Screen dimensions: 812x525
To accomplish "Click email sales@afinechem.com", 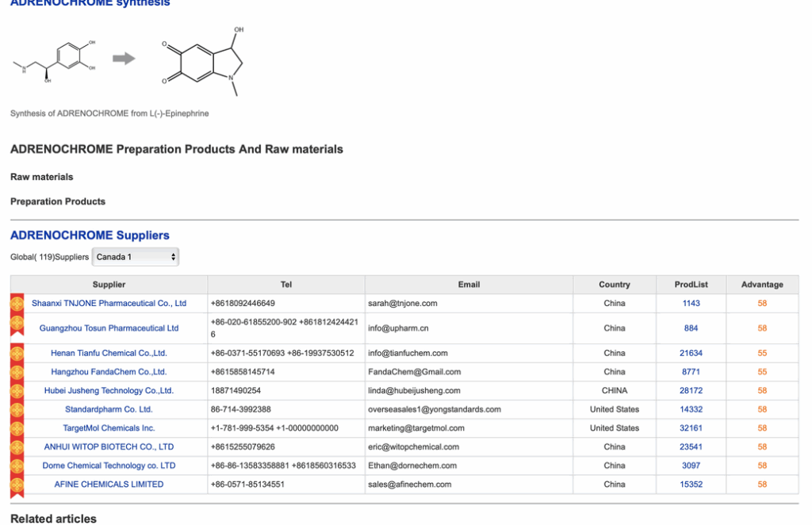I will tap(410, 484).
